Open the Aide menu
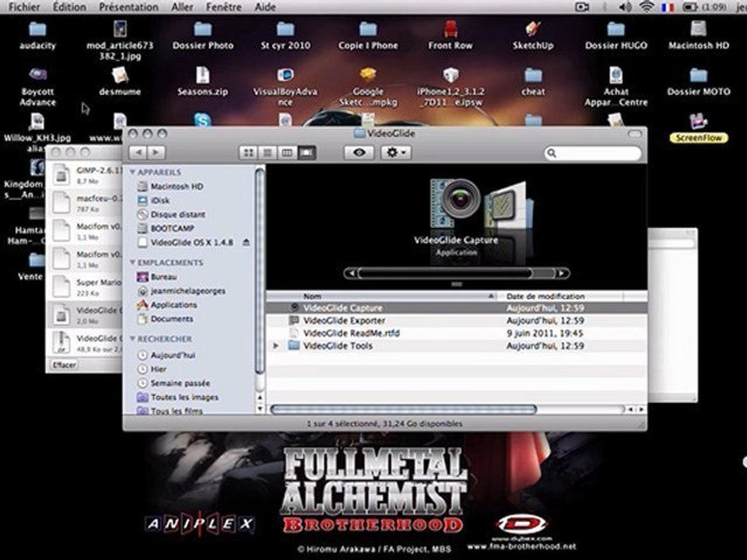747x560 pixels. coord(265,7)
